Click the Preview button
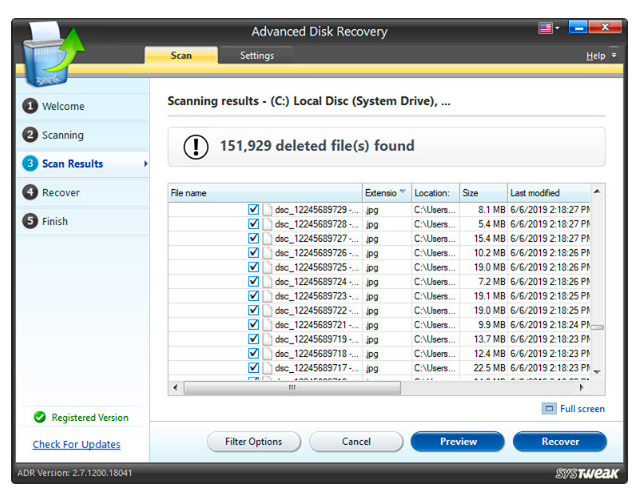639x493 pixels. (x=458, y=442)
